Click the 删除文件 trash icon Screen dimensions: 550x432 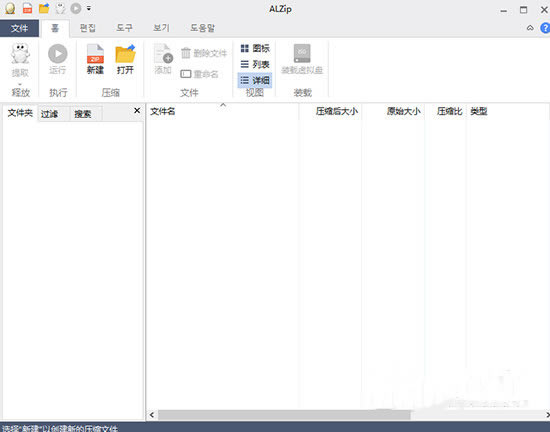point(186,53)
